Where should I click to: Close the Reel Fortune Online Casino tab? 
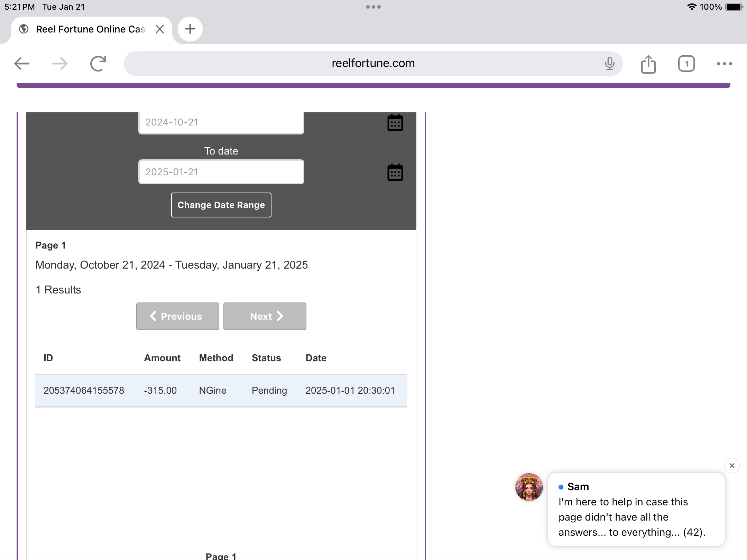(x=160, y=29)
